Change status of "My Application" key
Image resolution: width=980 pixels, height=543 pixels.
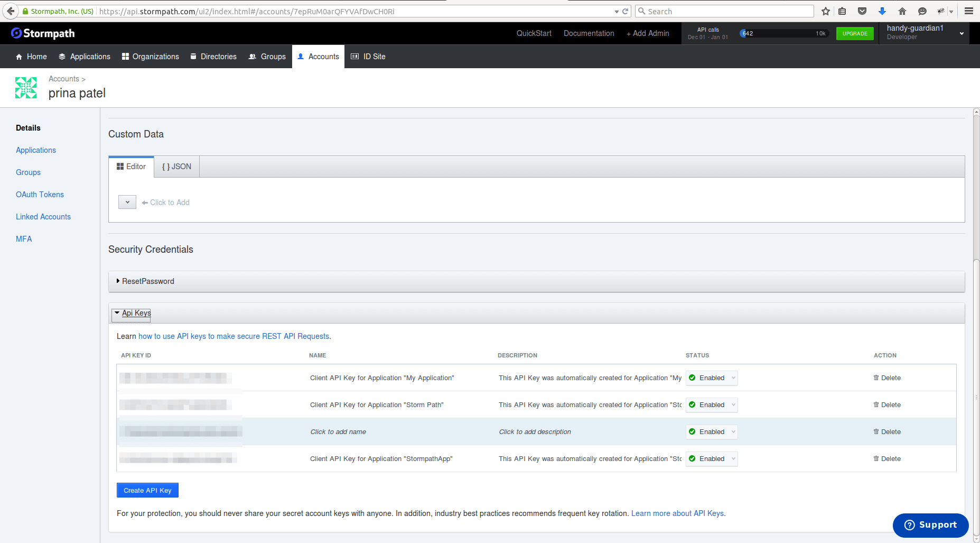[x=712, y=378]
